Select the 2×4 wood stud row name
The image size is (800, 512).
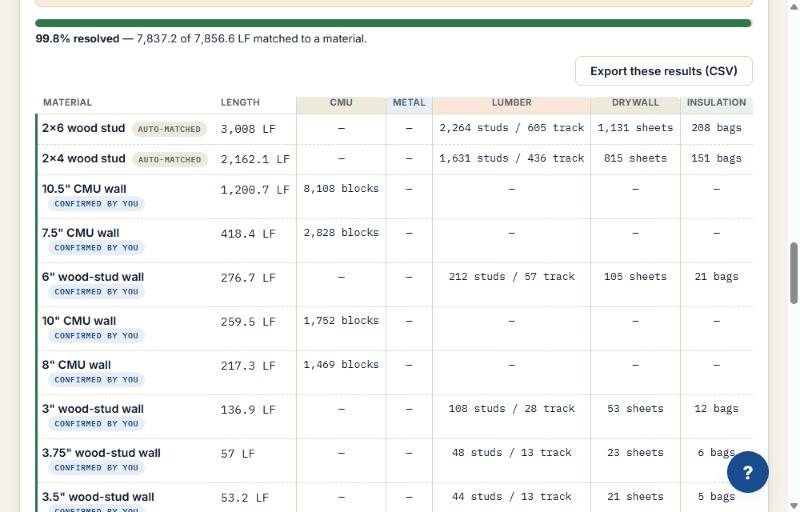click(x=83, y=159)
